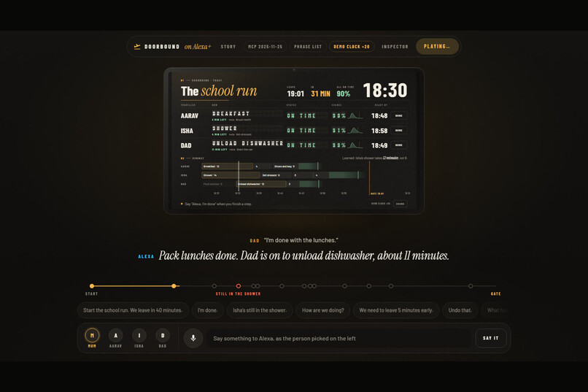588x392 pixels.
Task: Click Aarav's ON TIME status
Action: point(301,115)
